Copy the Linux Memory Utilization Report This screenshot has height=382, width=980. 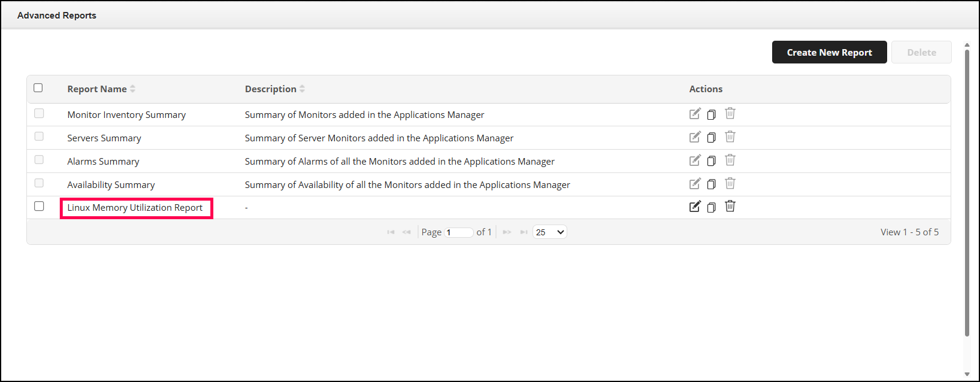(711, 207)
